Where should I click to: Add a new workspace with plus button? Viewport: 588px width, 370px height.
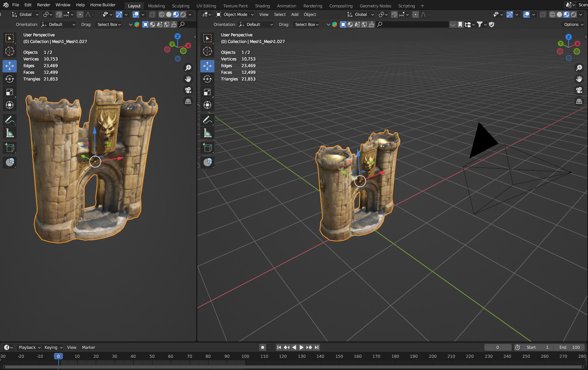tap(422, 6)
